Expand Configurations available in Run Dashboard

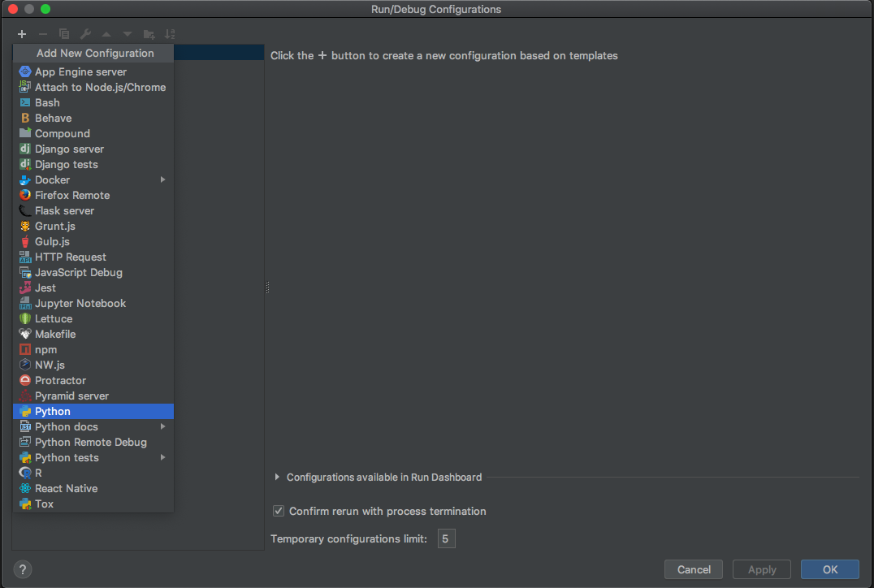[x=277, y=478]
